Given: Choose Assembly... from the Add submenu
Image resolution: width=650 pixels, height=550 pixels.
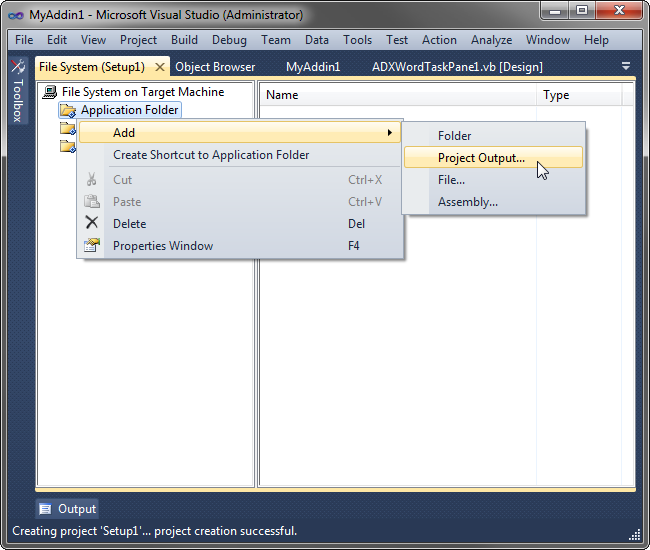Looking at the screenshot, I should (493, 202).
